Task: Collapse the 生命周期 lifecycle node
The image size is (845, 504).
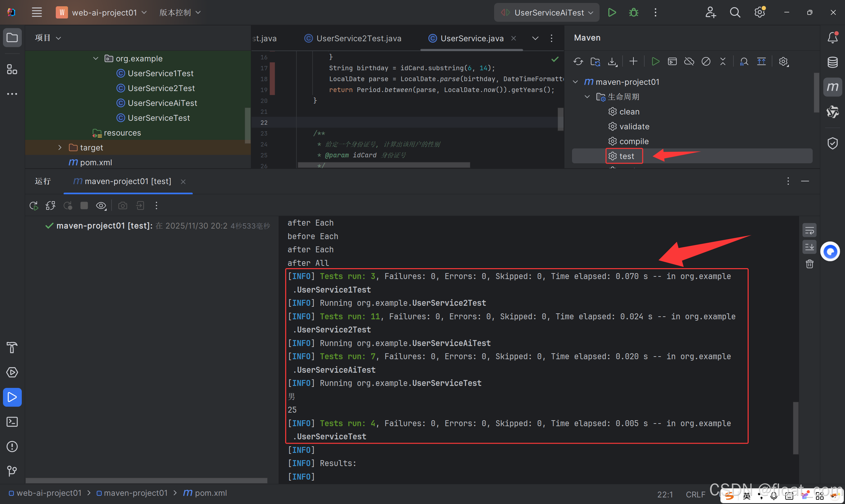Action: pyautogui.click(x=587, y=97)
